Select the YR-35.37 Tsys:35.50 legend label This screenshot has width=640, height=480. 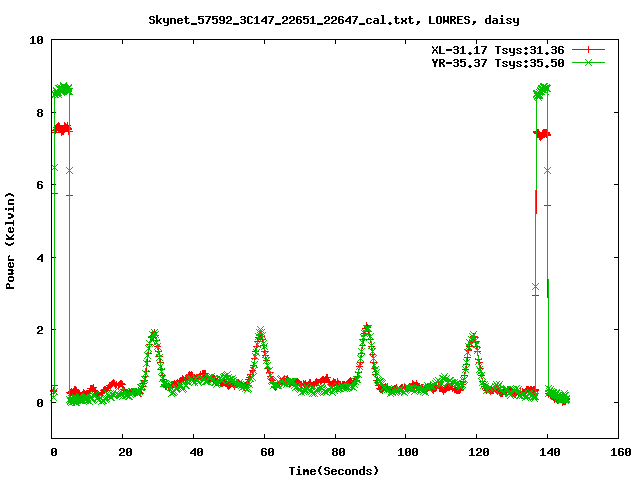[x=492, y=62]
